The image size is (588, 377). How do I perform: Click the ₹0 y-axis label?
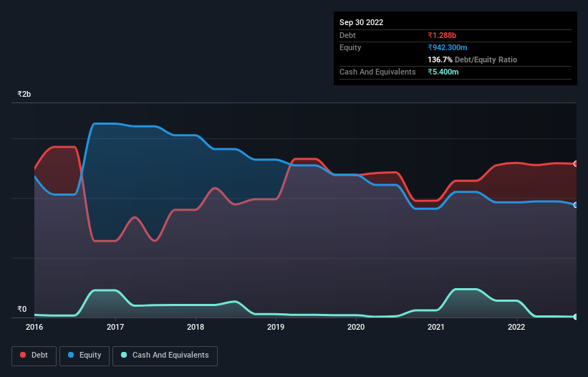[x=22, y=309]
